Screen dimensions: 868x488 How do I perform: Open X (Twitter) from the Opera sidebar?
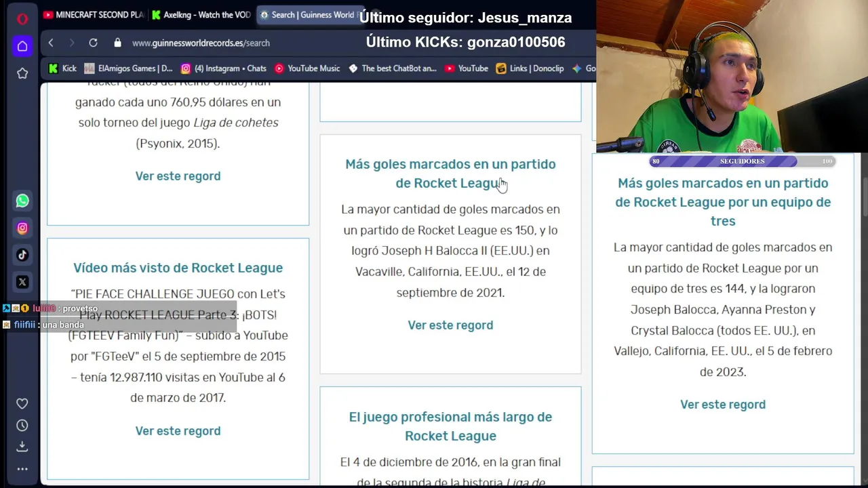(x=22, y=282)
